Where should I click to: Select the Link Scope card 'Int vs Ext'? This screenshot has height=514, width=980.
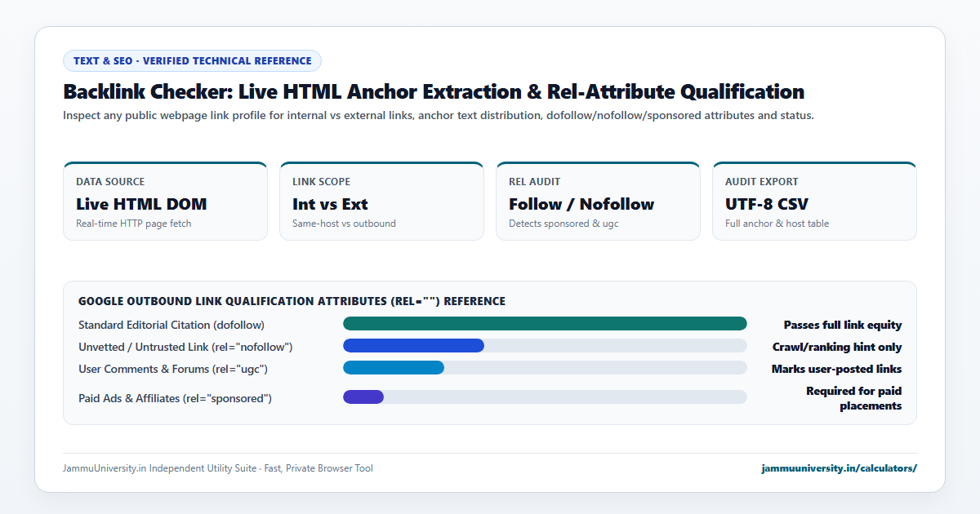381,201
